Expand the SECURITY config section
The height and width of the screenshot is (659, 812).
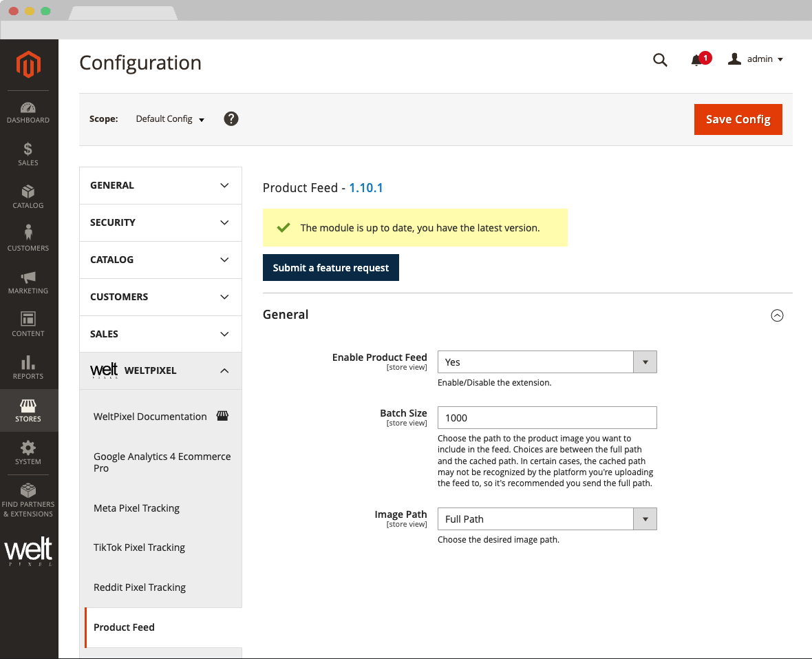(160, 222)
